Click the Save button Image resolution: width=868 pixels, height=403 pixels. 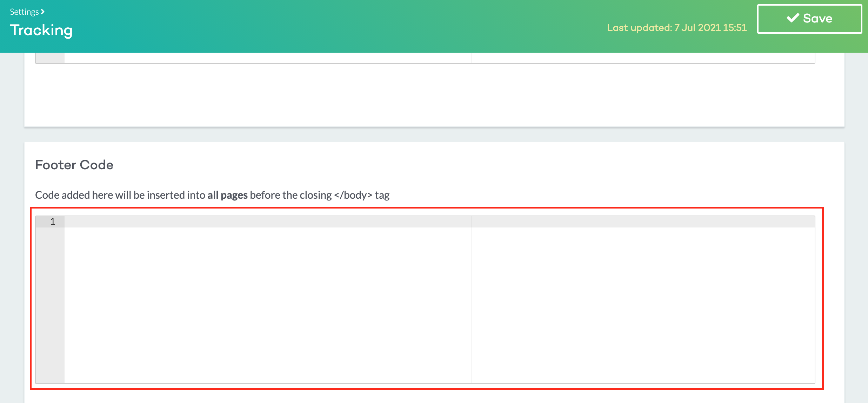(x=809, y=19)
